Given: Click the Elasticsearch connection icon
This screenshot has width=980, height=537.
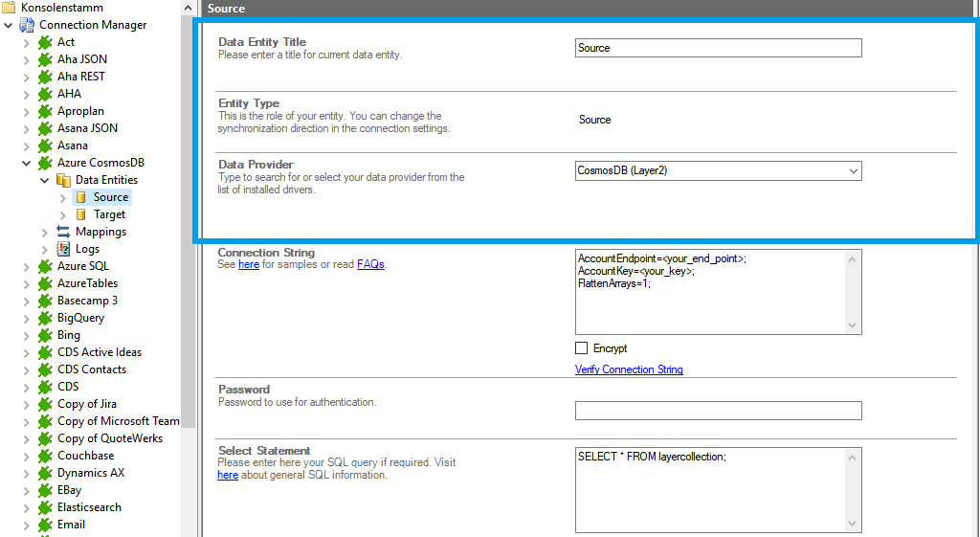Looking at the screenshot, I should click(45, 507).
